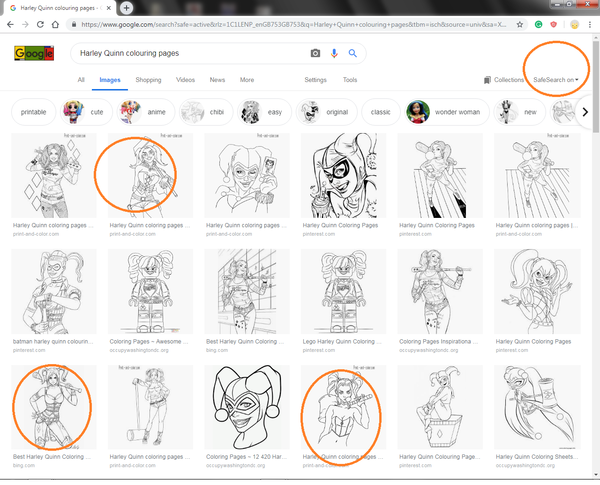The height and width of the screenshot is (485, 600).
Task: Click the browser forward arrow
Action: pyautogui.click(x=25, y=24)
